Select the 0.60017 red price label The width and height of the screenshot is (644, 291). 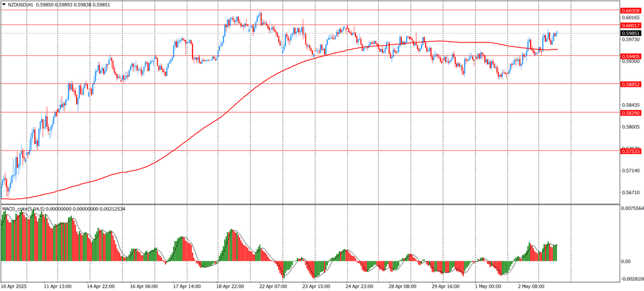click(630, 25)
